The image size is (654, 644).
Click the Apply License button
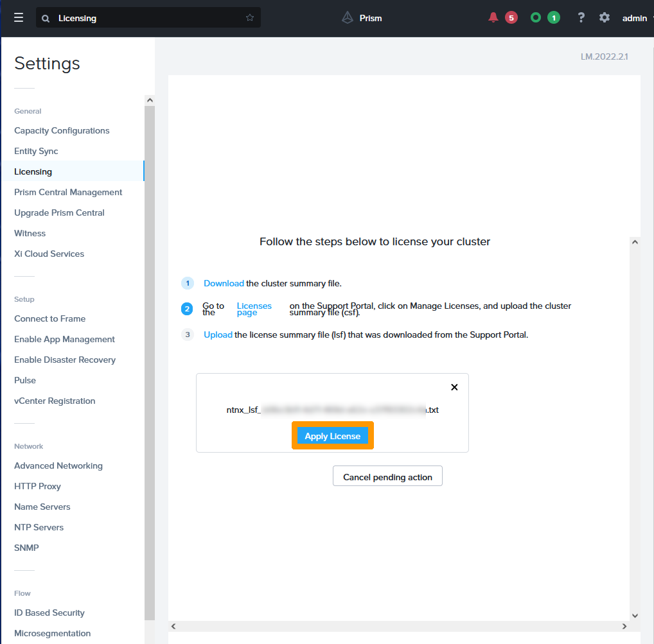[x=332, y=435]
